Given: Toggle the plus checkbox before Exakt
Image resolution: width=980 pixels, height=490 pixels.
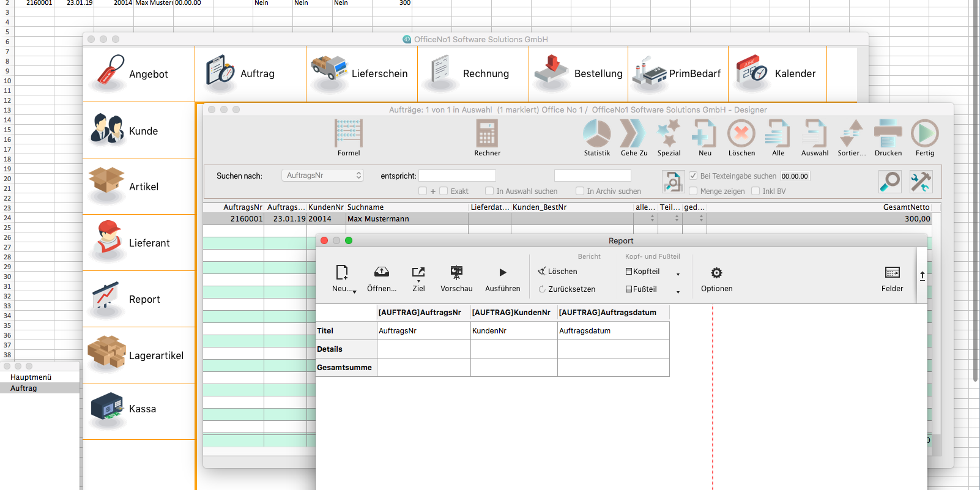Looking at the screenshot, I should tap(423, 191).
